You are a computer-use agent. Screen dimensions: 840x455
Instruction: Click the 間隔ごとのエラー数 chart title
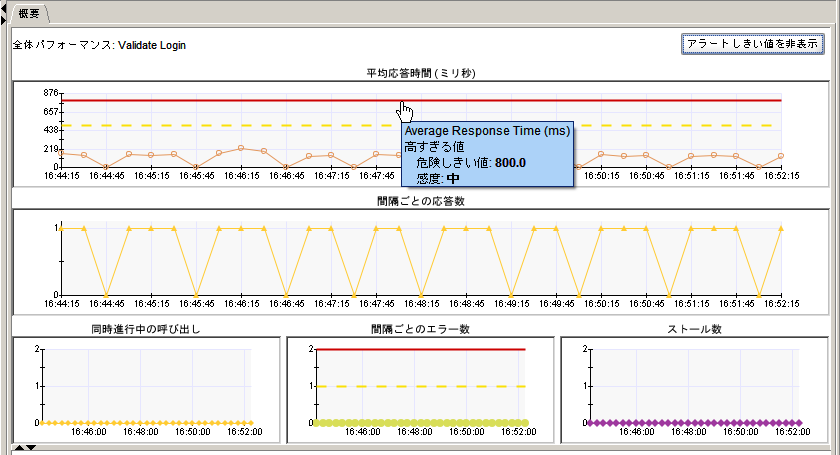coord(419,328)
